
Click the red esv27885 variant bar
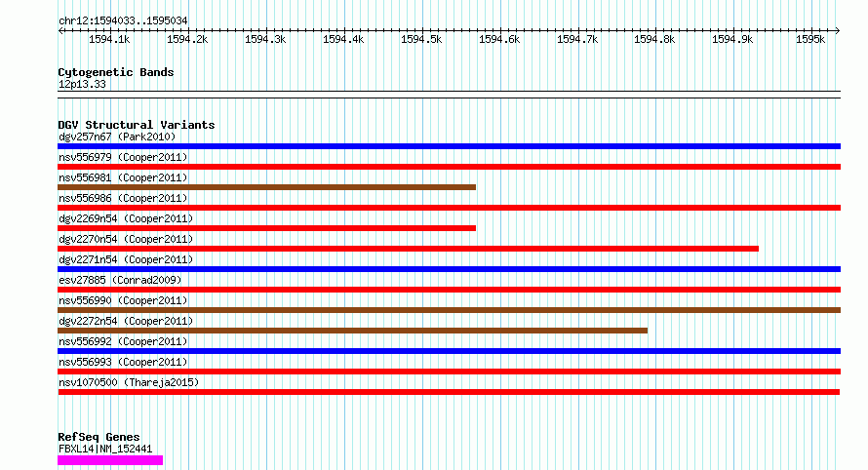(x=449, y=290)
